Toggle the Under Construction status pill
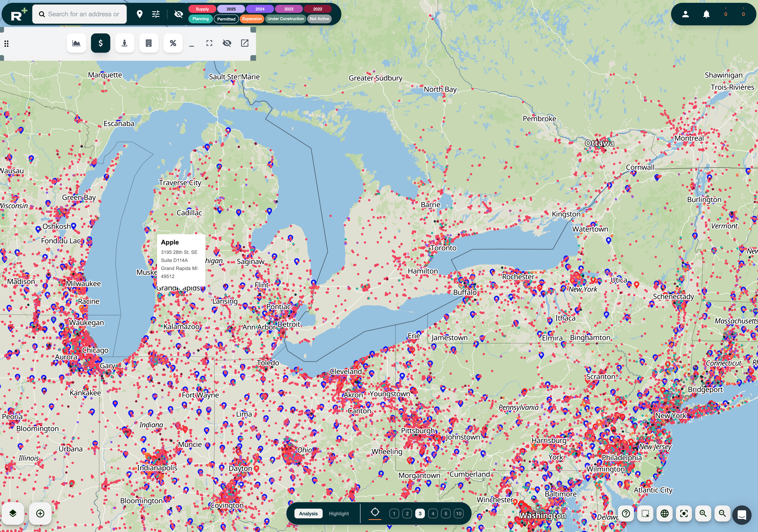Viewport: 758px width, 532px height. point(285,19)
